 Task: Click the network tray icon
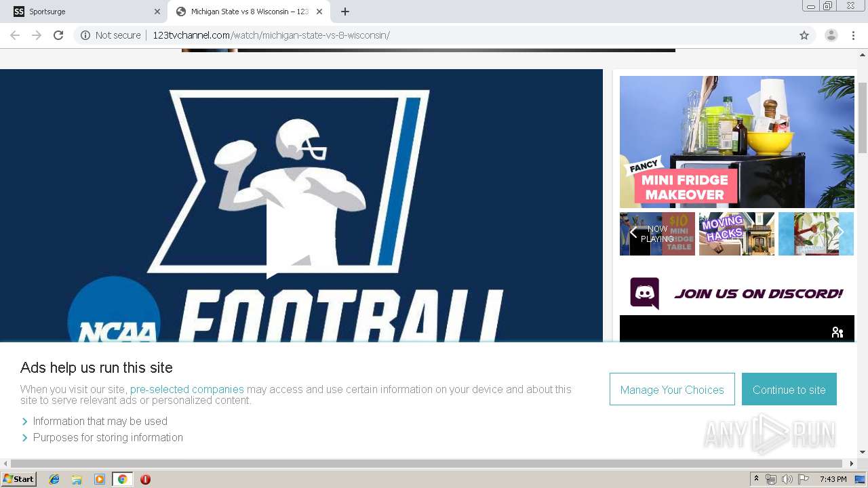pos(771,479)
